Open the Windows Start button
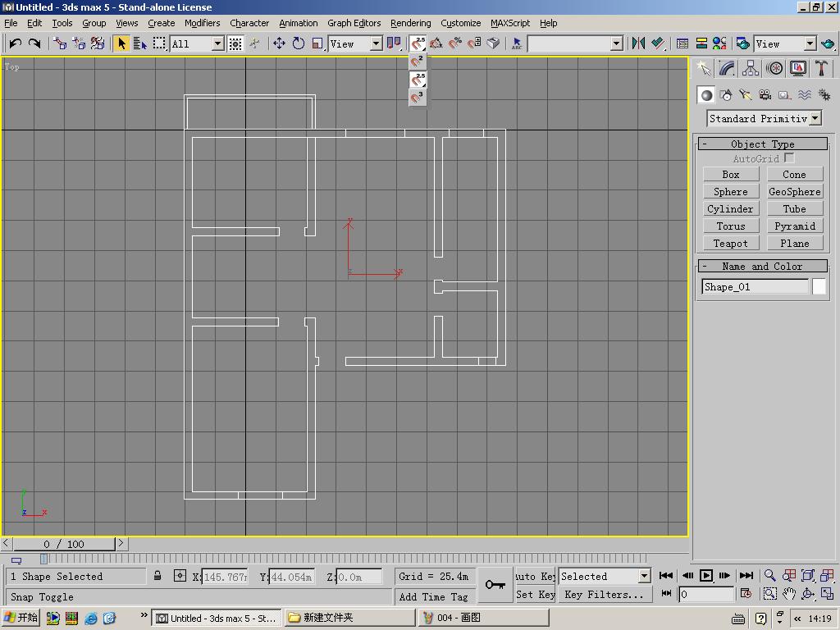This screenshot has width=840, height=630. point(21,618)
